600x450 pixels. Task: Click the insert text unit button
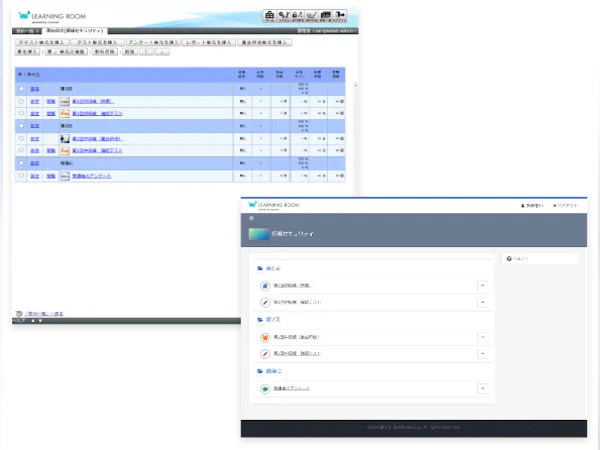[42, 42]
